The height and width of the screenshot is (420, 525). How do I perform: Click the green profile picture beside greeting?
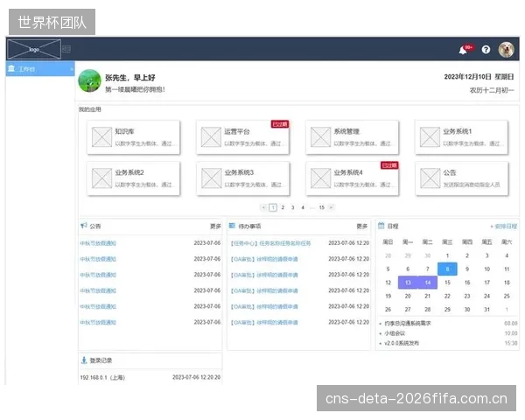coord(89,80)
